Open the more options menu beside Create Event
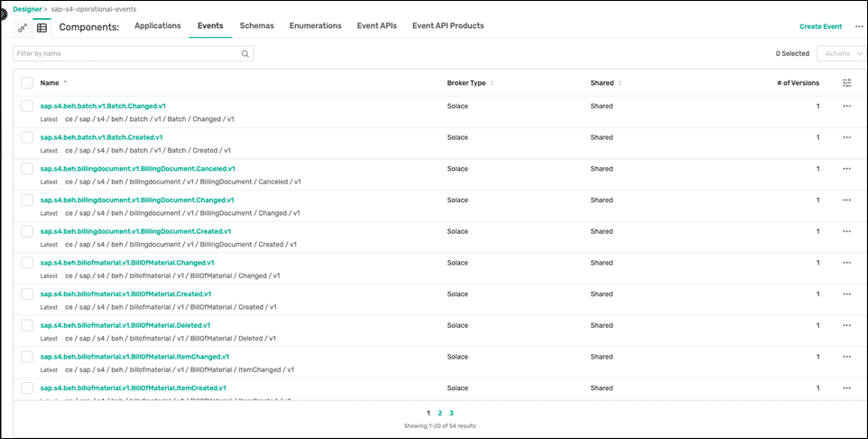This screenshot has width=868, height=439. pyautogui.click(x=859, y=26)
